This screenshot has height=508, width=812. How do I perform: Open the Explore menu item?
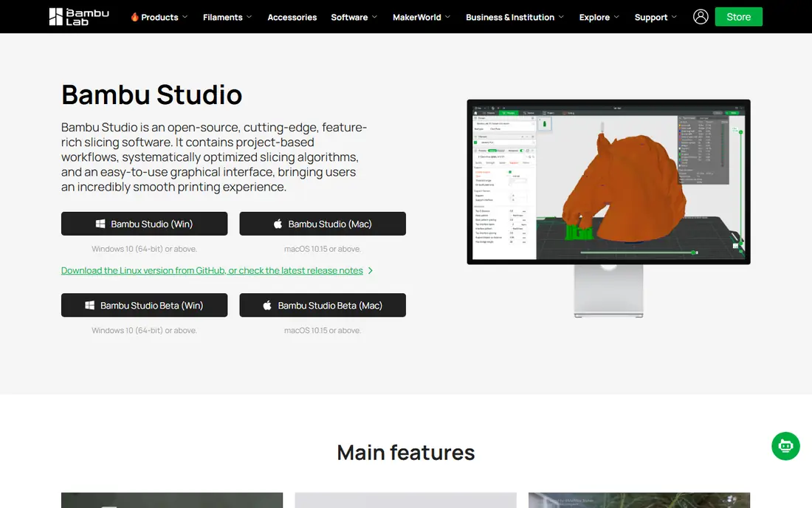tap(594, 17)
